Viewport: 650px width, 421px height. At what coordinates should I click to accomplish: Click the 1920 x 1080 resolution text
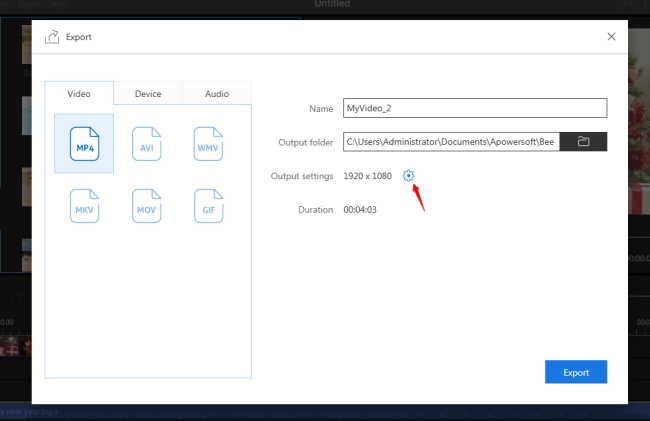[368, 176]
